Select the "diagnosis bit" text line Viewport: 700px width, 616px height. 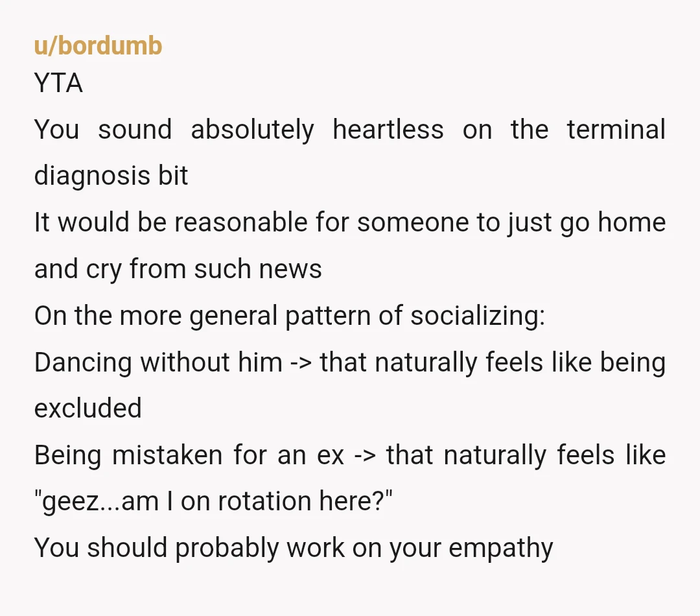click(111, 176)
